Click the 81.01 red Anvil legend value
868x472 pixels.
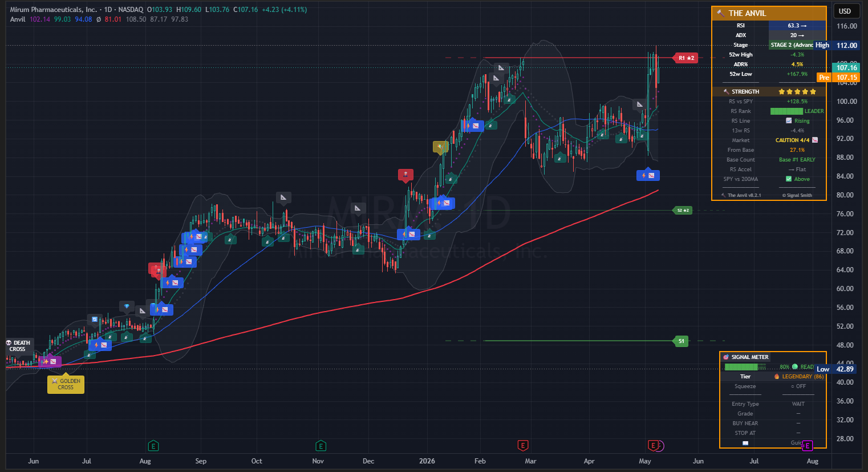coord(113,19)
